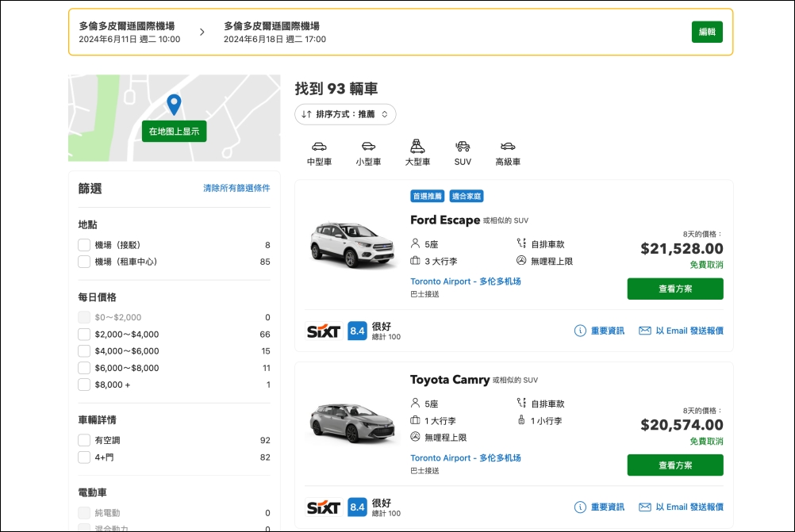Open Toronto Airport link on Ford Escape card

tap(466, 281)
